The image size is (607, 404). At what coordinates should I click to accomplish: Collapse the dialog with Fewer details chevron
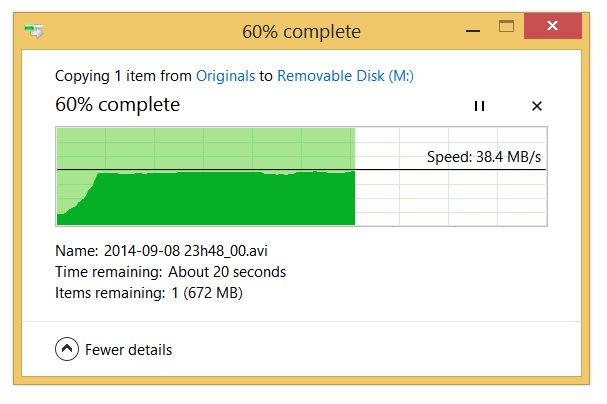pos(67,349)
